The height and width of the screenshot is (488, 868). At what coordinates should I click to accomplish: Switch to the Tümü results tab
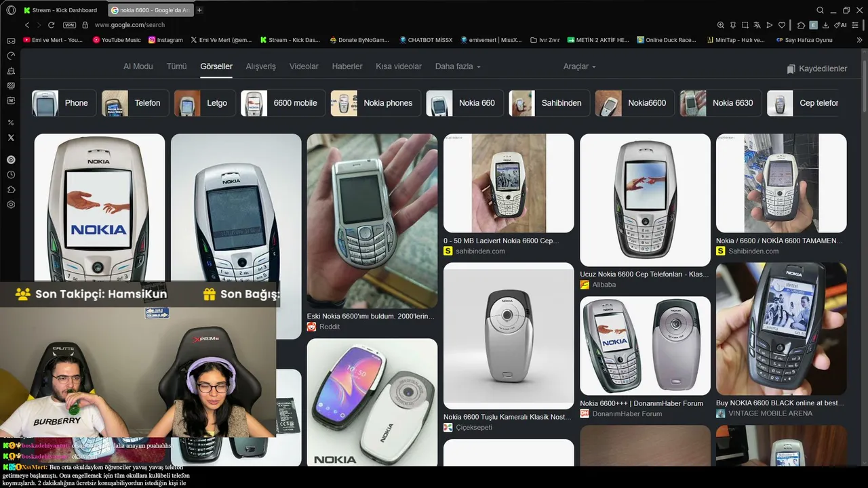tap(176, 66)
